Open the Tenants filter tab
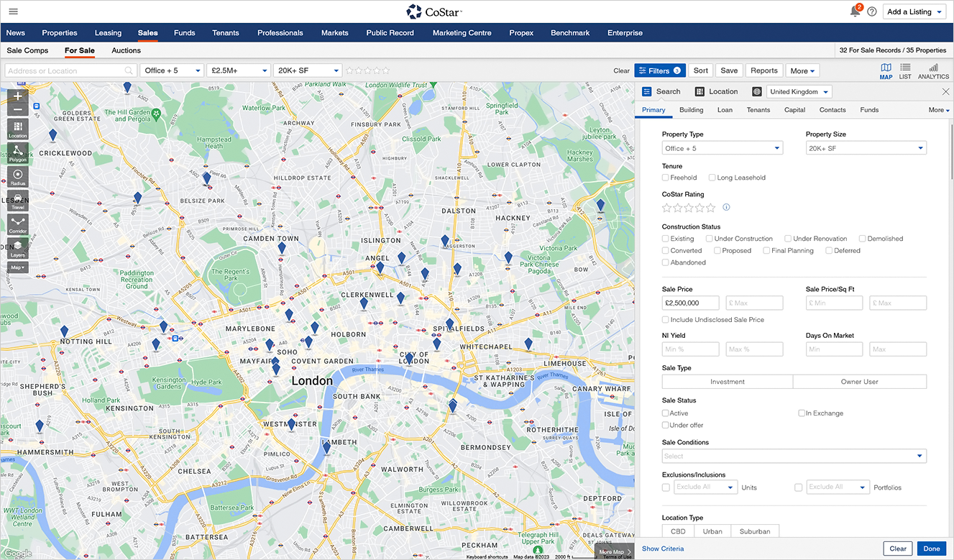This screenshot has height=560, width=954. coord(758,110)
